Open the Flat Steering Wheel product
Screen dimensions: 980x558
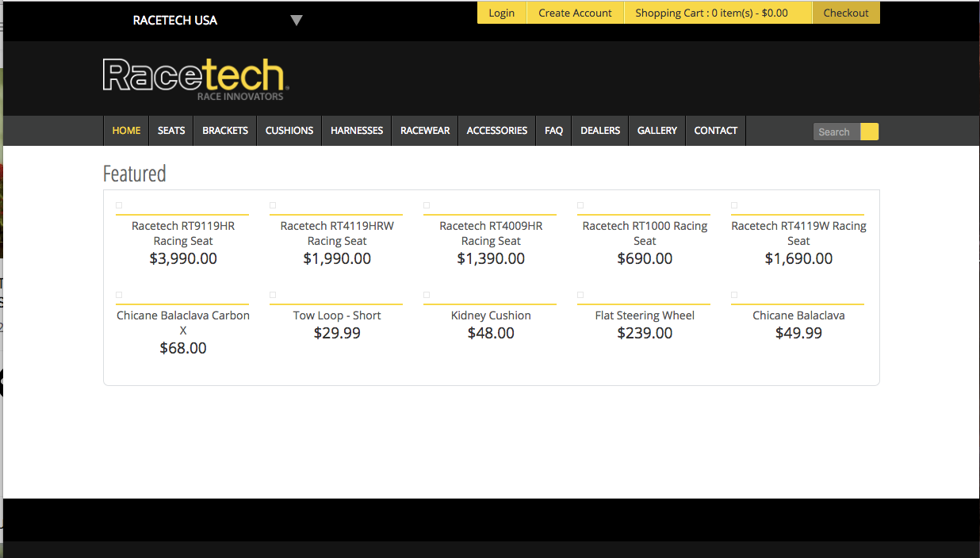tap(645, 315)
